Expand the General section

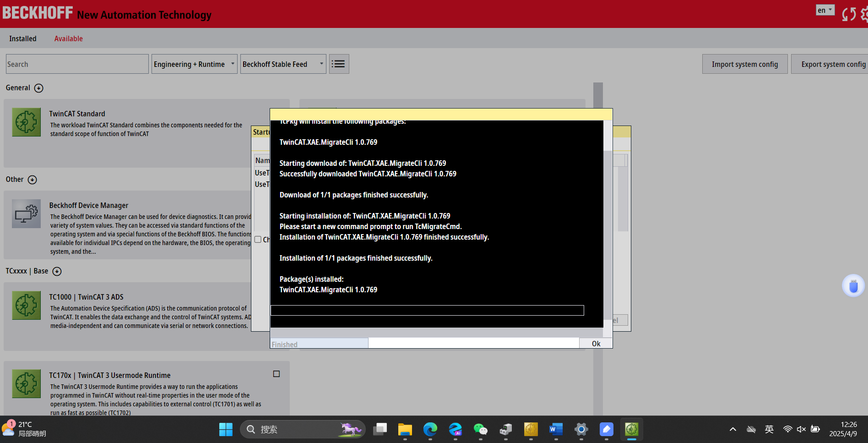click(39, 88)
